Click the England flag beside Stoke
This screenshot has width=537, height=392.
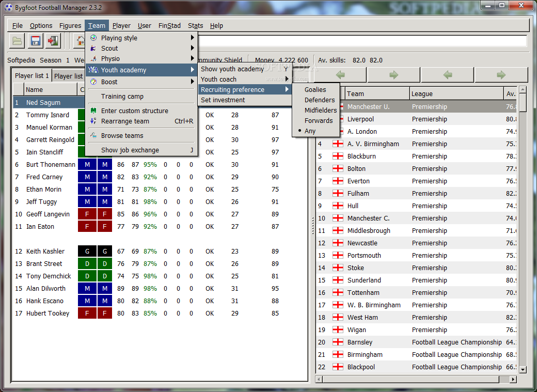coord(338,268)
